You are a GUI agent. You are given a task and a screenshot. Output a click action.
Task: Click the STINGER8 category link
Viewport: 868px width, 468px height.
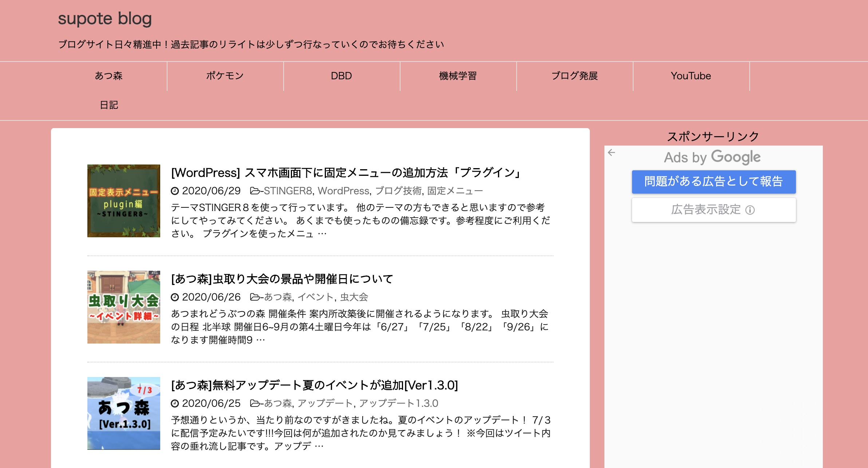point(288,191)
